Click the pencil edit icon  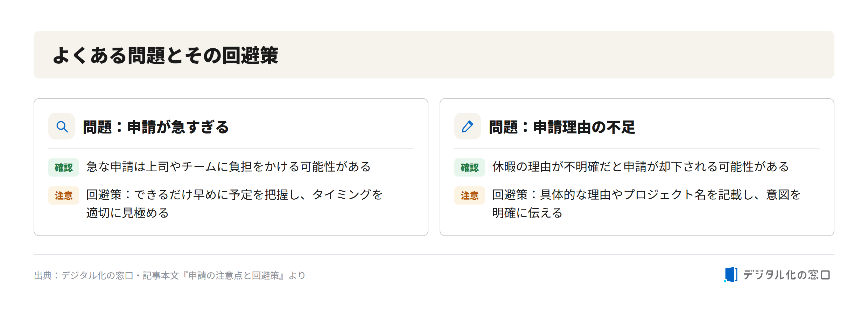point(468,126)
